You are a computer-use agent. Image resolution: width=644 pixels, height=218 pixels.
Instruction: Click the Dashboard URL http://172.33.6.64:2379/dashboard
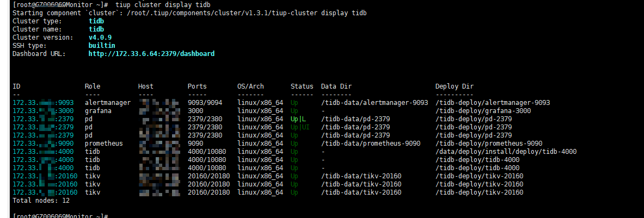tap(151, 54)
